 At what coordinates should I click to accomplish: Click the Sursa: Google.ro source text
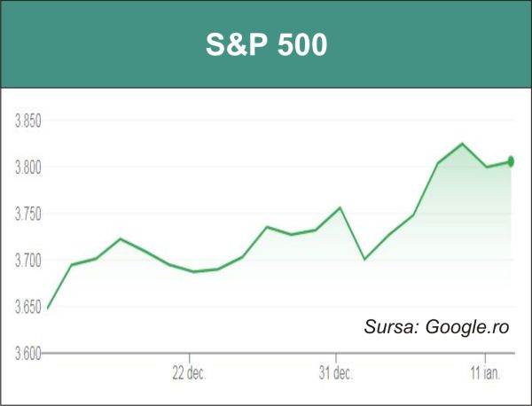[436, 327]
